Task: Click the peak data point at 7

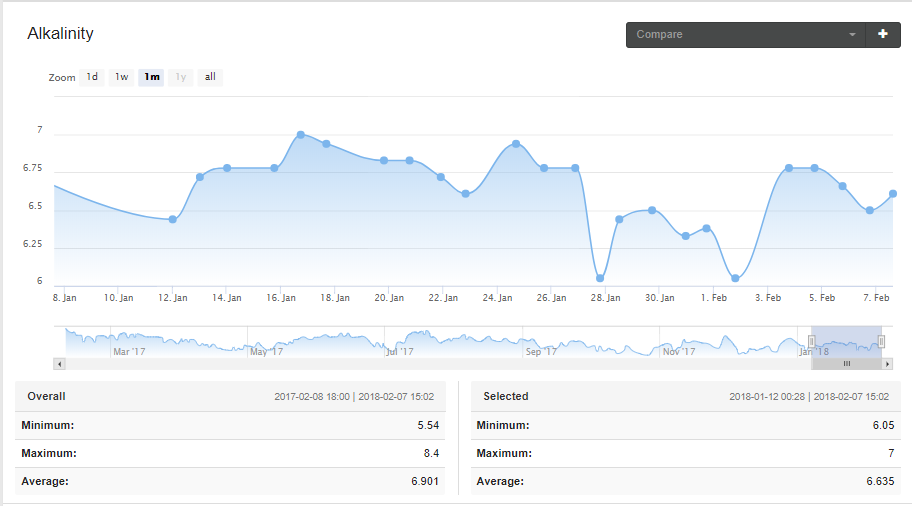Action: [x=301, y=135]
